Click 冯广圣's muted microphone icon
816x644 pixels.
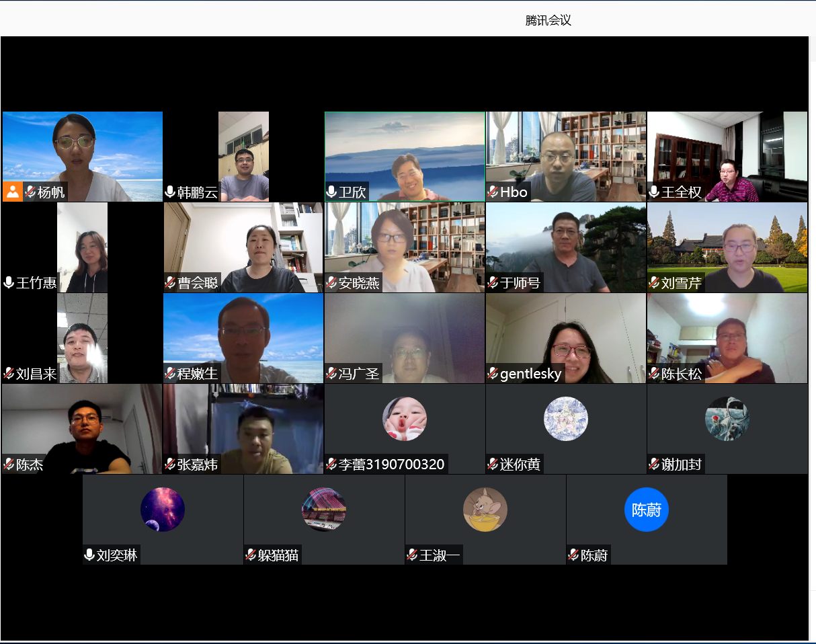(x=331, y=374)
